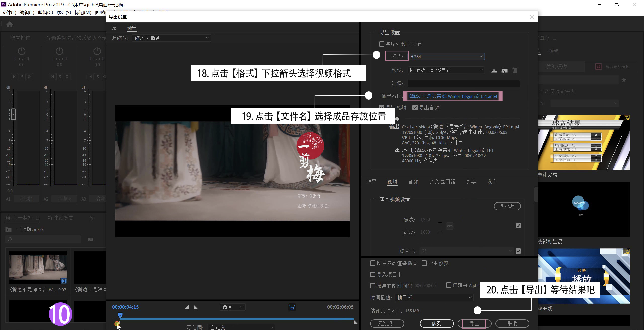644x330 pixels.
Task: Click the 队列 button
Action: pyautogui.click(x=437, y=323)
